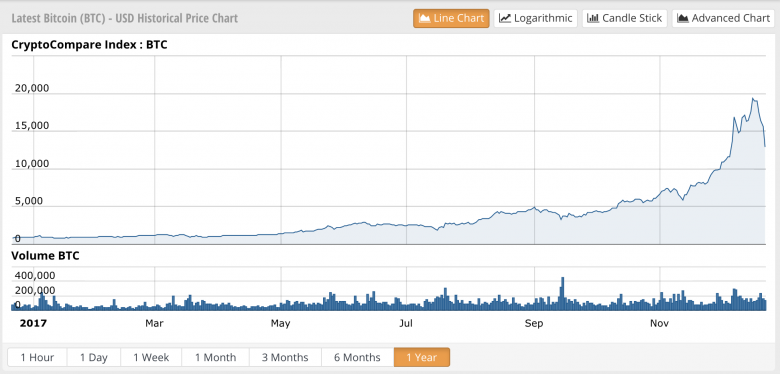Select the Line Chart view button
This screenshot has height=374, width=780.
pos(451,18)
